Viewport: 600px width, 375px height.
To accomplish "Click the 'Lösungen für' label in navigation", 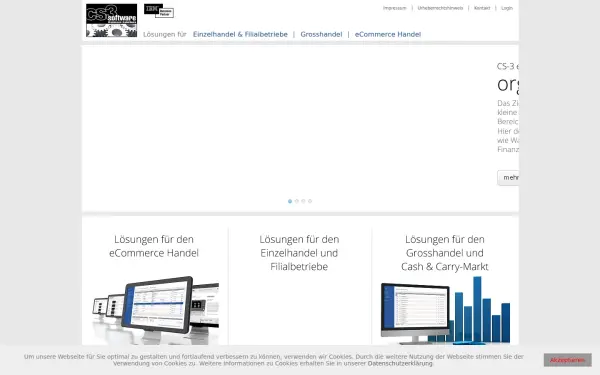I will point(165,34).
